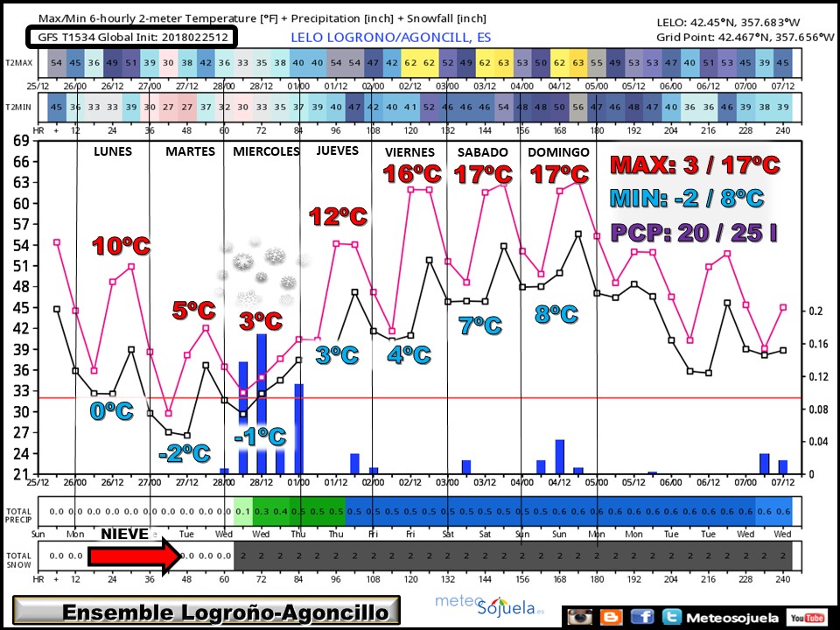The height and width of the screenshot is (630, 840).
Task: Click the blue -2ºC minimum label
Action: coord(185,453)
